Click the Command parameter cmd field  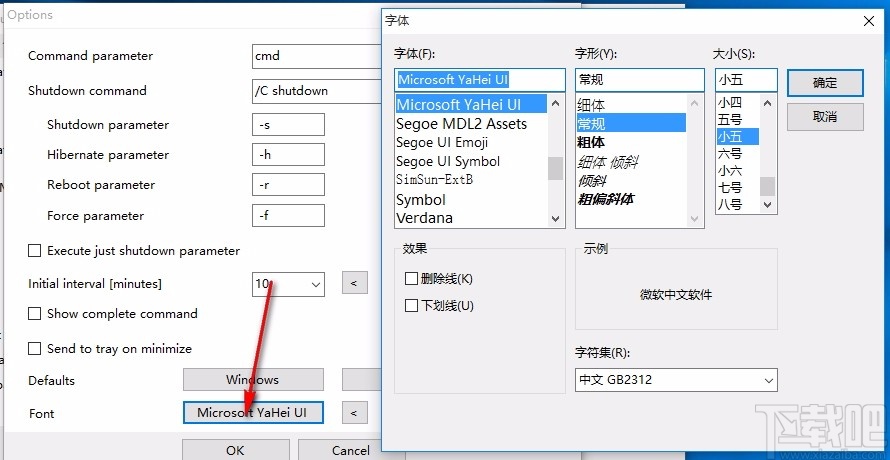(317, 56)
